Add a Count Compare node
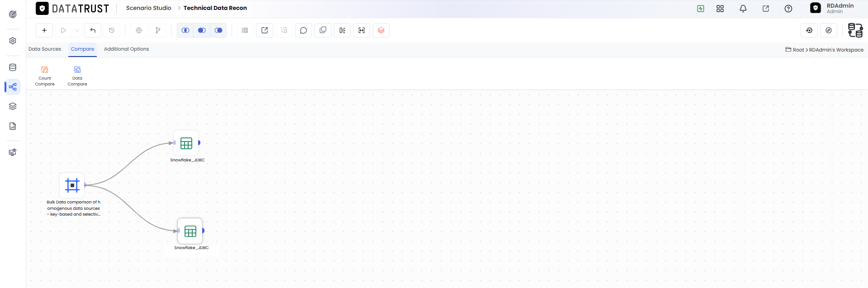This screenshot has width=868, height=288. pos(45,76)
